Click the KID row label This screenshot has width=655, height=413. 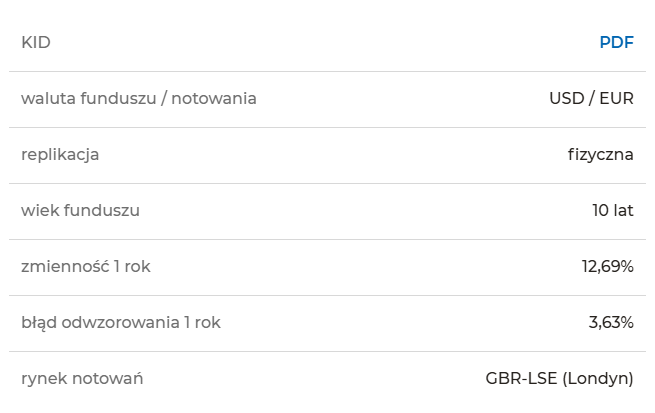point(36,42)
